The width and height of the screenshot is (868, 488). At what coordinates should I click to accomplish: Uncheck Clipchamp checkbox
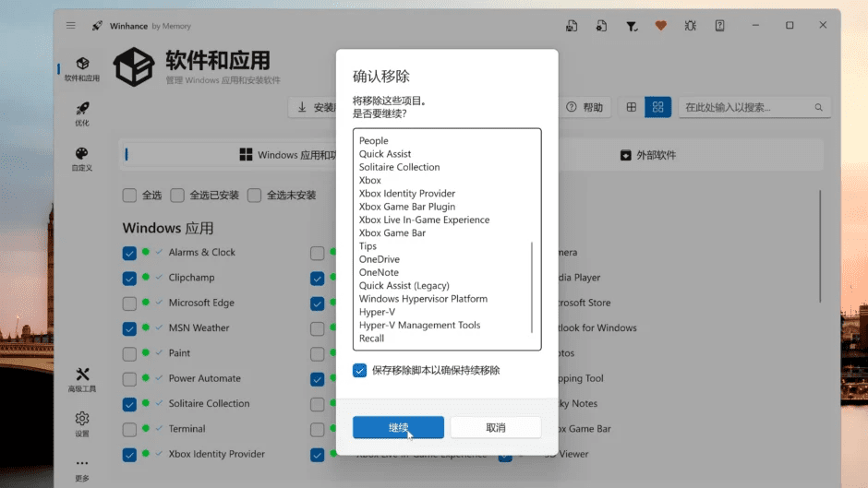coord(129,279)
